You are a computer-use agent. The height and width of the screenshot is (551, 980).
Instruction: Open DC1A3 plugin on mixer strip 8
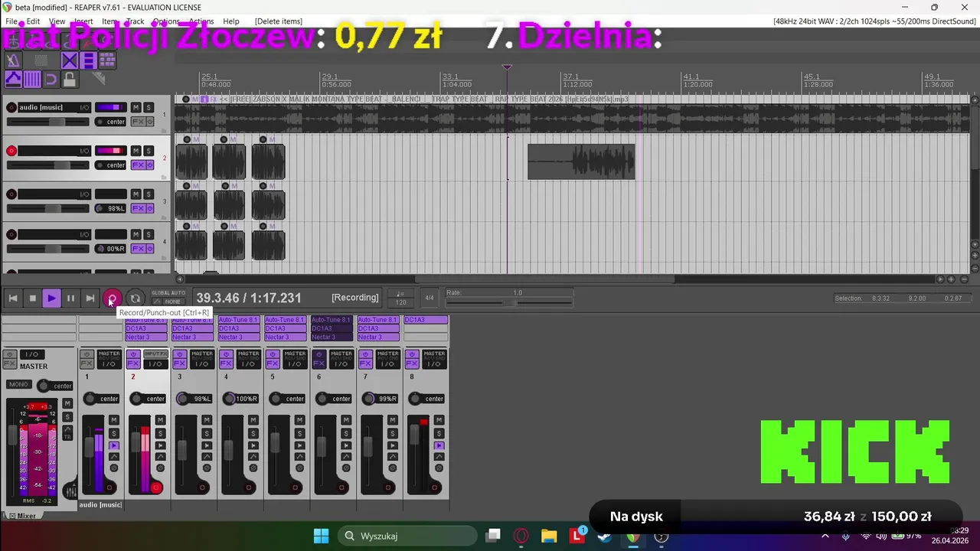click(425, 320)
